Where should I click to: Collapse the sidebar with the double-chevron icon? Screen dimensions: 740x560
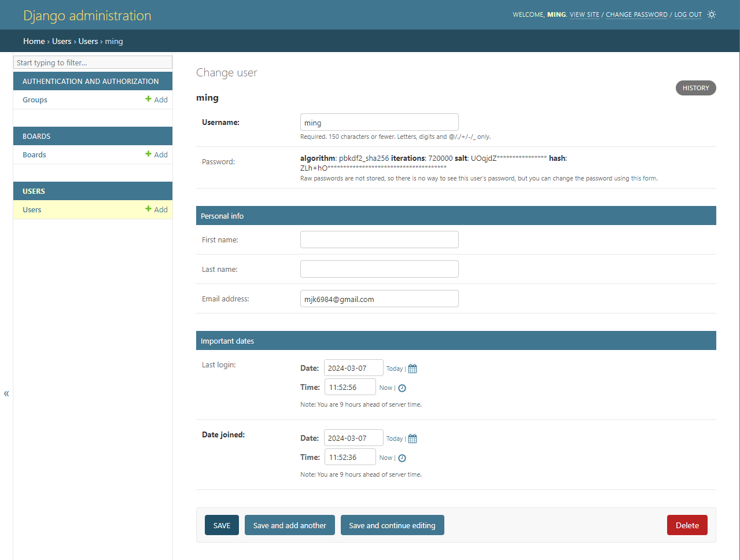[x=6, y=393]
